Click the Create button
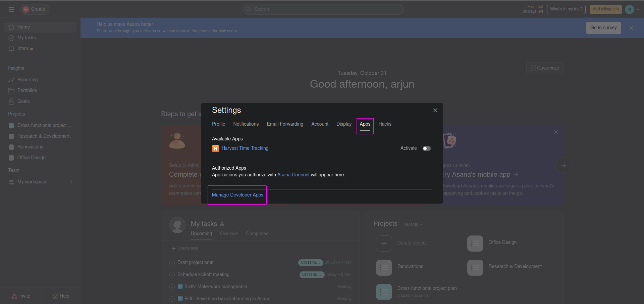 coord(35,9)
